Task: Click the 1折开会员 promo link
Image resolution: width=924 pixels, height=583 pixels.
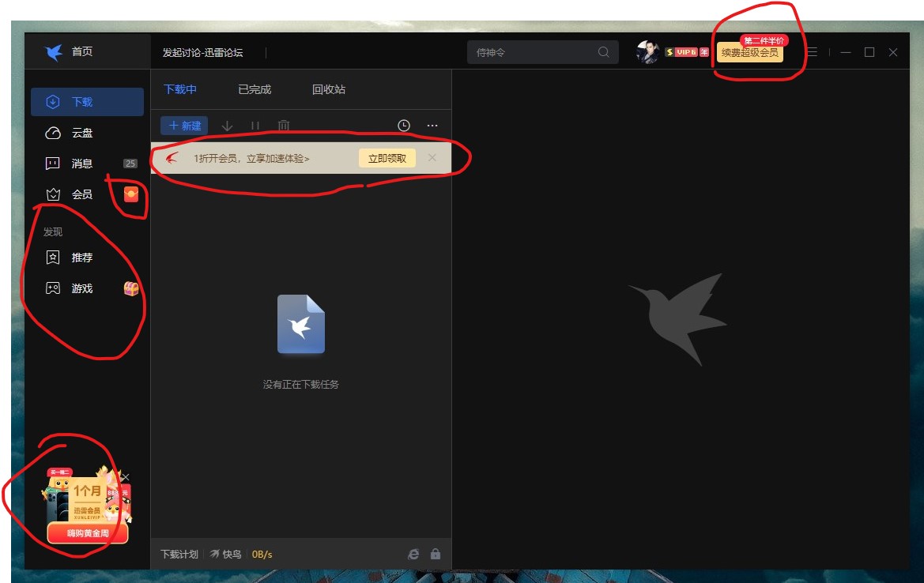Action: pos(251,159)
